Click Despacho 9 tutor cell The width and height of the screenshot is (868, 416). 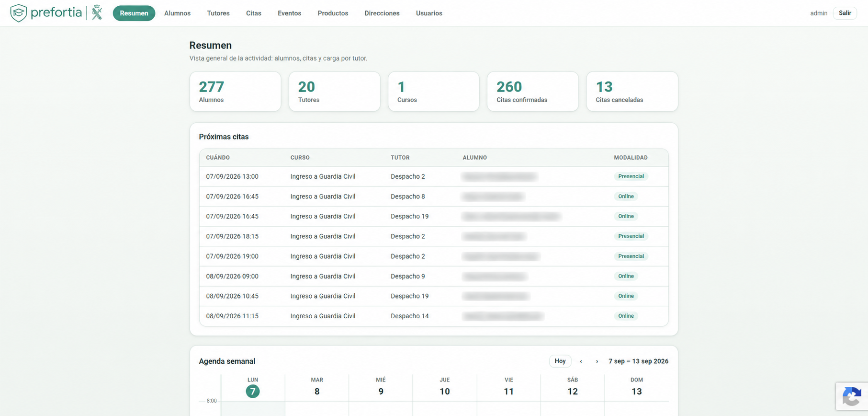[x=408, y=276]
